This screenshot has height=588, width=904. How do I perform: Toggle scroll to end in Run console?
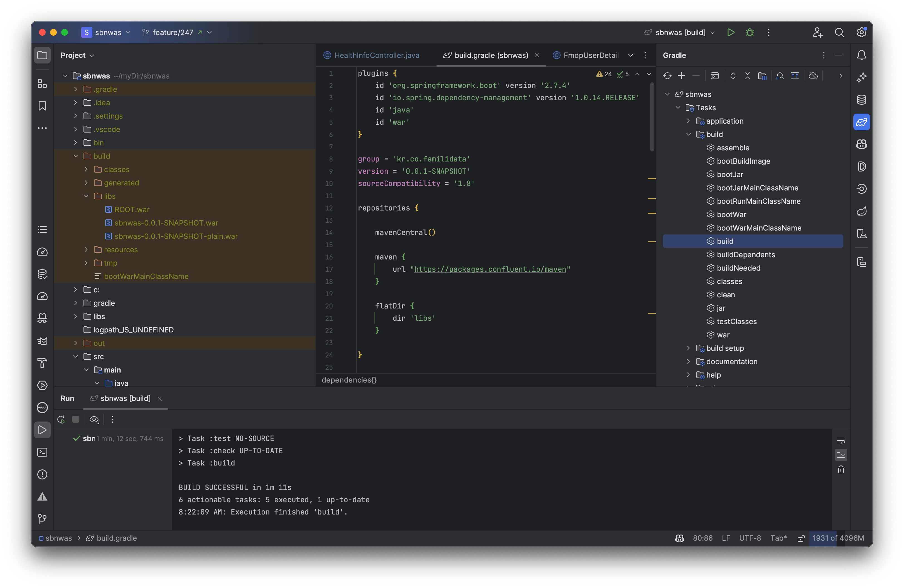coord(841,455)
